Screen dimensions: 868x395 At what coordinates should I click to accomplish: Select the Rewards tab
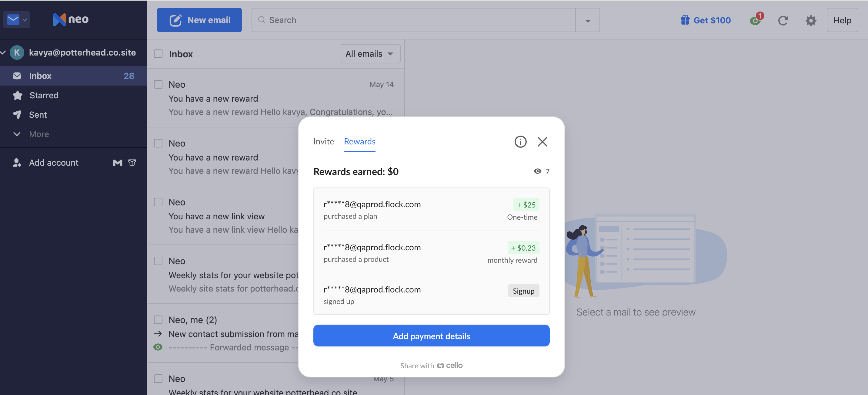(359, 141)
